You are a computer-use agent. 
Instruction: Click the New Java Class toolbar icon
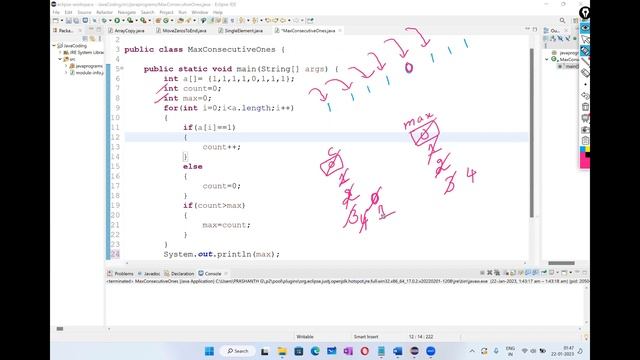coord(165,20)
